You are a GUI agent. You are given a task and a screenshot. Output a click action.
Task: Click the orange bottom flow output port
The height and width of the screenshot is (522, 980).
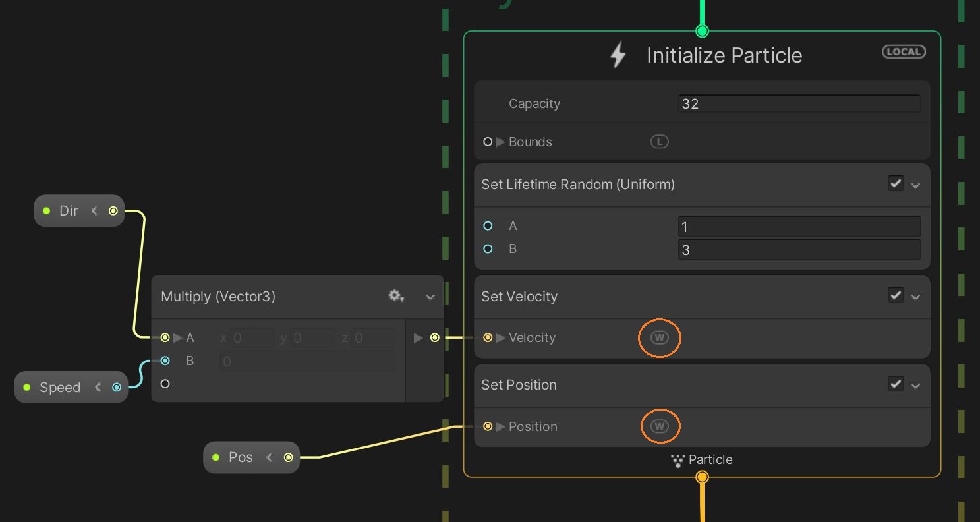[x=702, y=477]
